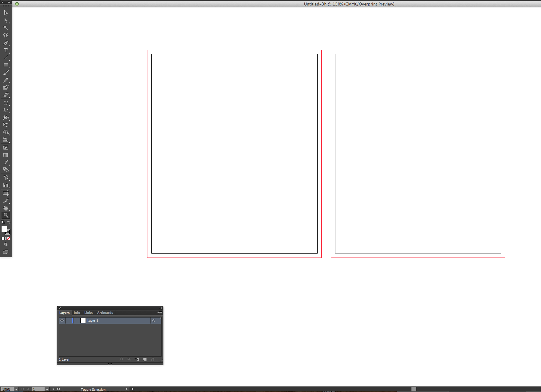This screenshot has height=392, width=541.
Task: Go to last artboard
Action: pos(58,389)
